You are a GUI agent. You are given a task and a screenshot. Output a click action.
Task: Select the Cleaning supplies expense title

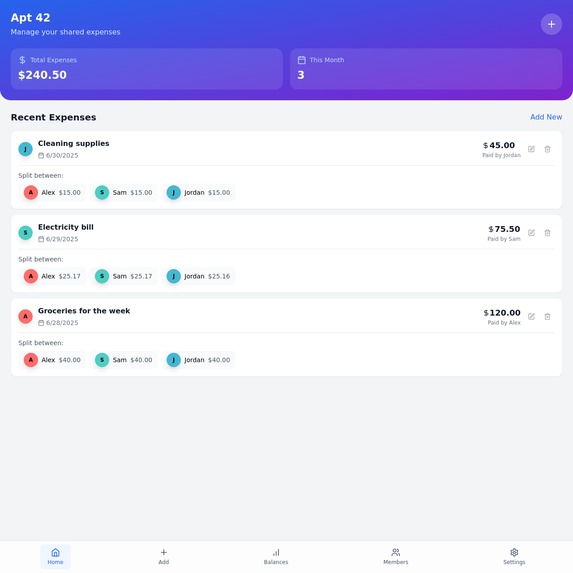tap(73, 143)
